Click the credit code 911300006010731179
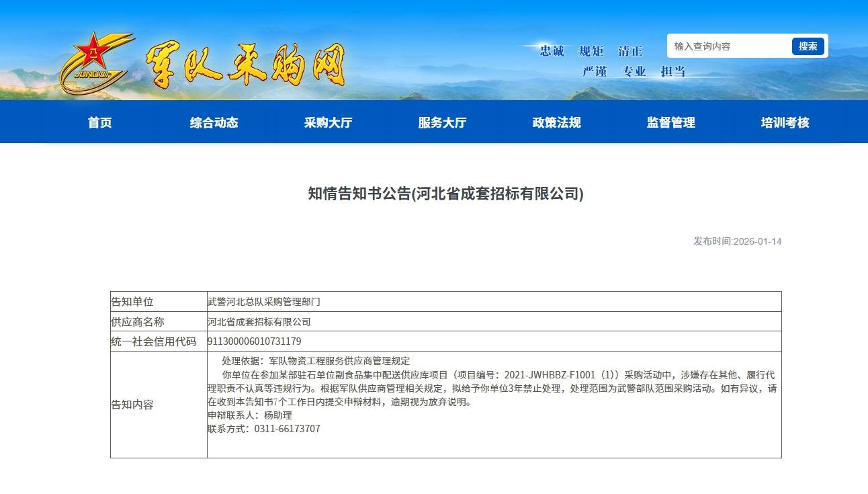The height and width of the screenshot is (494, 868). tap(255, 341)
